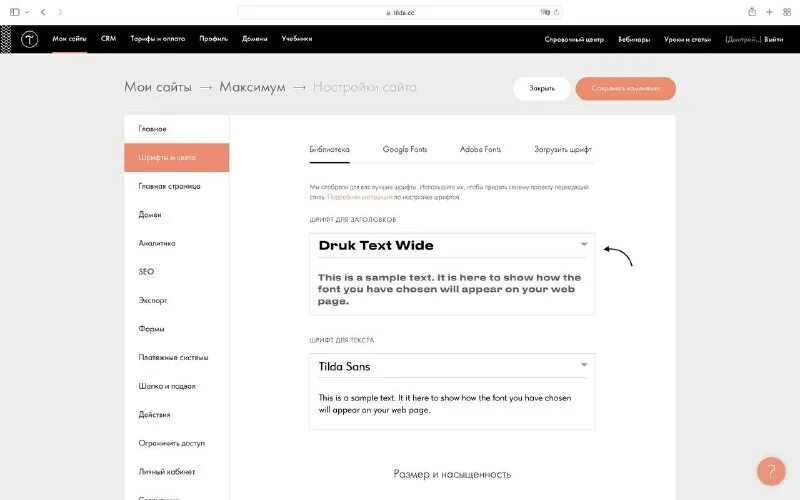Open Вебинары link in the header
Viewport: 800px width, 500px height.
634,39
